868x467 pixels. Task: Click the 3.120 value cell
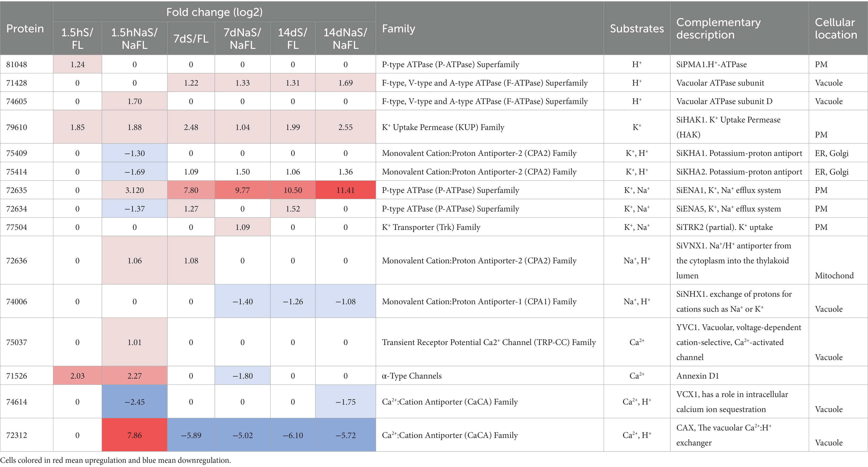click(135, 190)
